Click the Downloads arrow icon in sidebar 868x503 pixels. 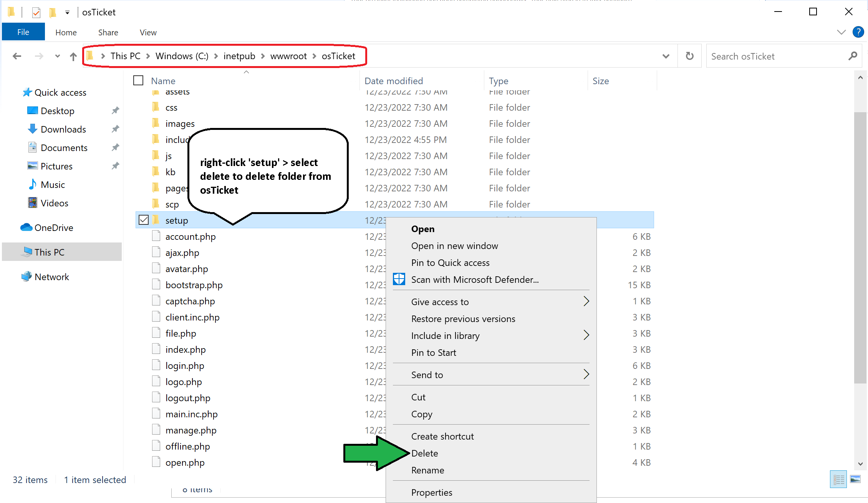33,129
